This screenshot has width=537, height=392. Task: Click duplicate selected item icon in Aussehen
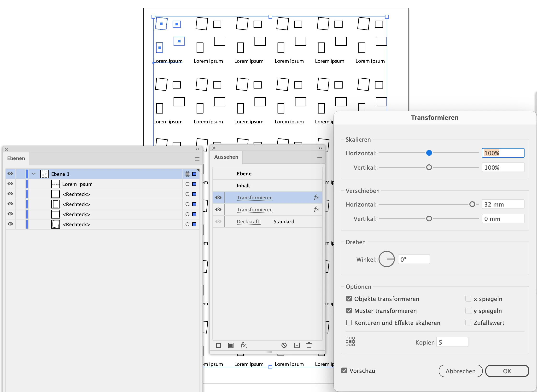297,345
